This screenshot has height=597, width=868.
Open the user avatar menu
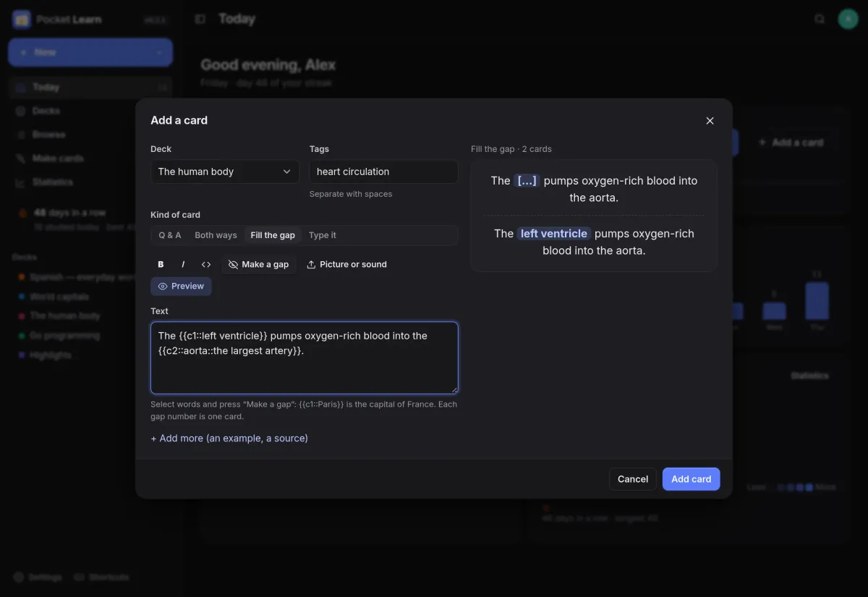[x=848, y=20]
